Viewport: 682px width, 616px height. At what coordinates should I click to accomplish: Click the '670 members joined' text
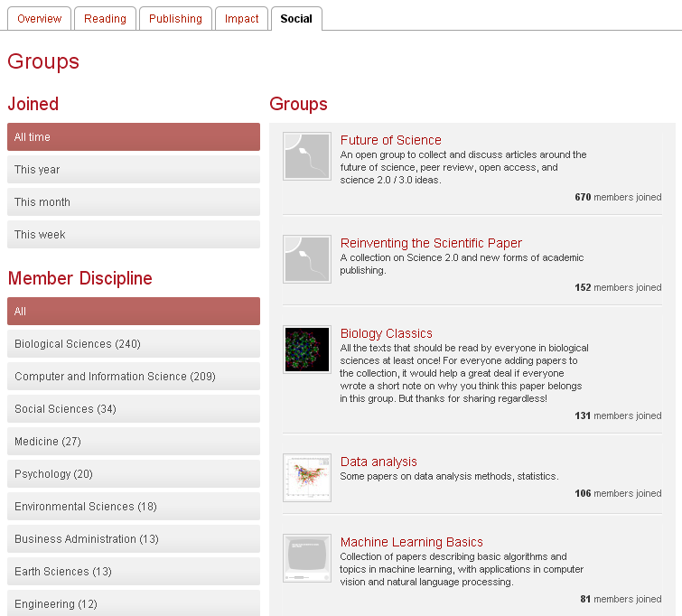coord(618,197)
